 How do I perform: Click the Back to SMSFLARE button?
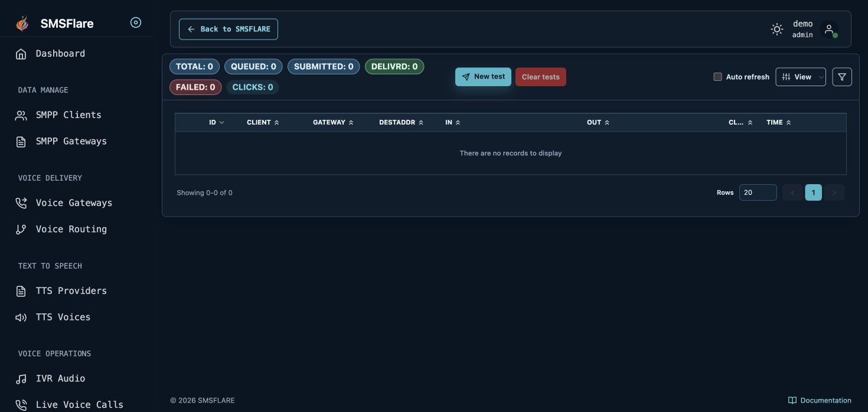[x=229, y=29]
